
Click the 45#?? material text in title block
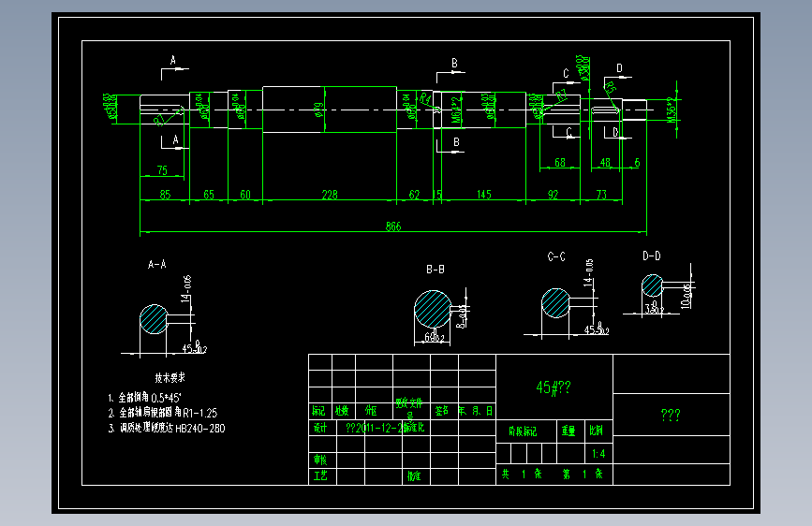[x=554, y=387]
